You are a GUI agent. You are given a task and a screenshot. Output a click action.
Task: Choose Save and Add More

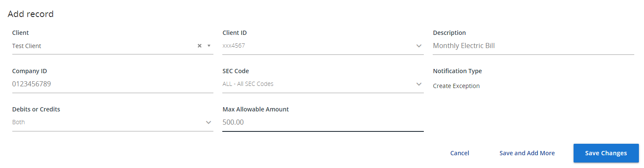coord(527,153)
